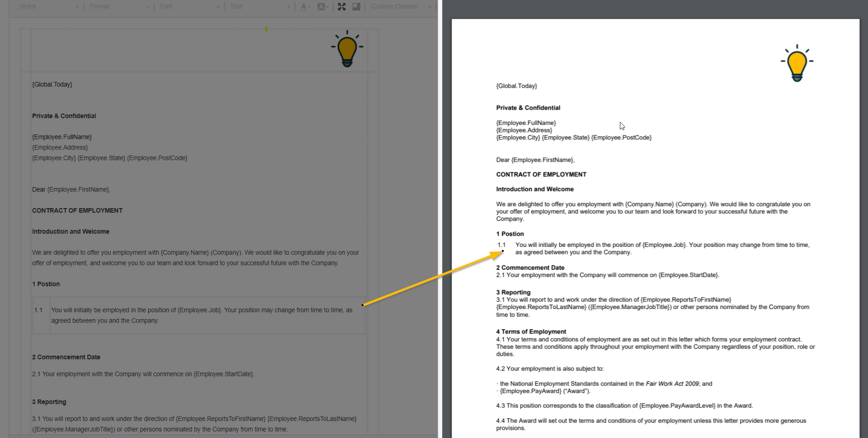Click 'Dear {Employee.FirstName},' in the editor
Viewport: 868px width, 438px height.
[71, 189]
